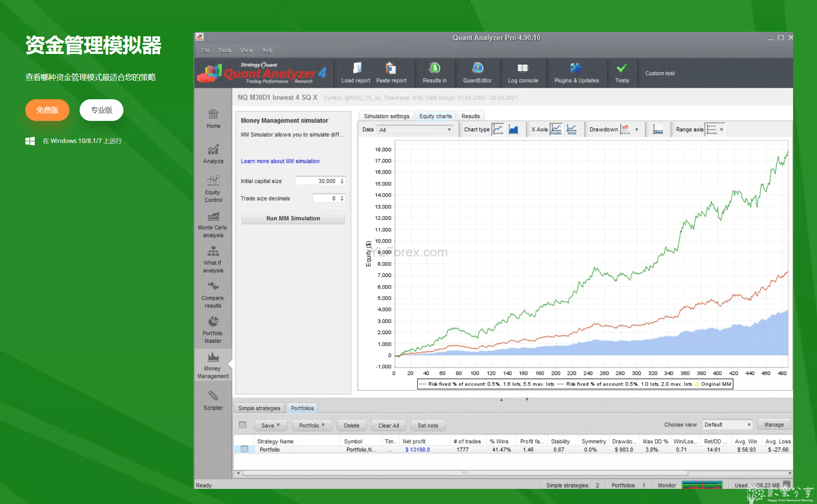The width and height of the screenshot is (817, 504).
Task: Click the Range axis icon
Action: click(711, 129)
